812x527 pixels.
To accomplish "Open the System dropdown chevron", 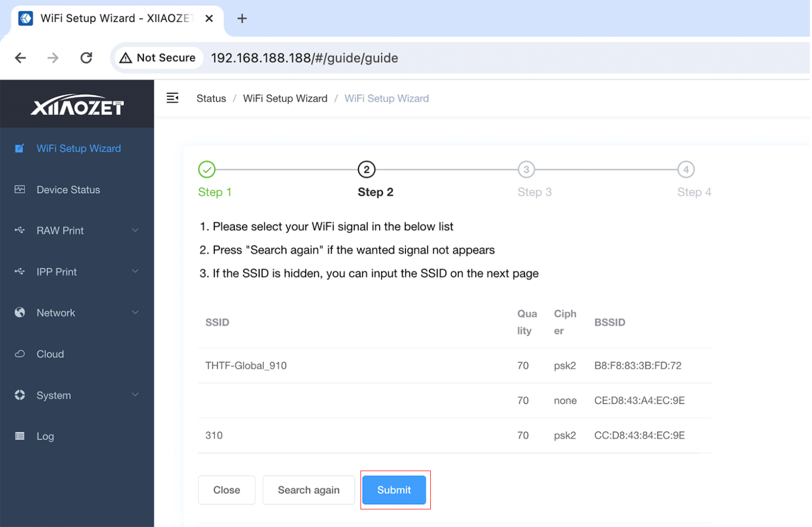I will pos(135,395).
